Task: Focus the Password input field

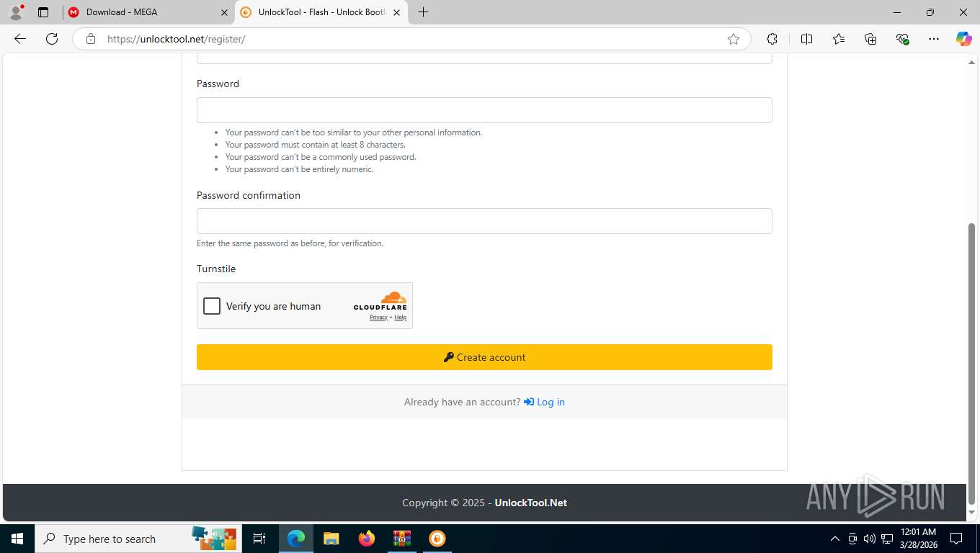Action: (x=484, y=110)
